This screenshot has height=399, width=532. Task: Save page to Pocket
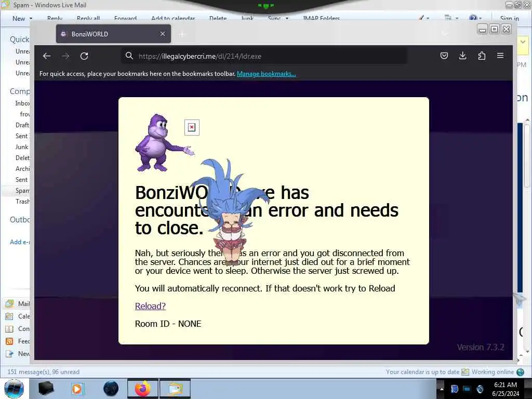[x=444, y=56]
